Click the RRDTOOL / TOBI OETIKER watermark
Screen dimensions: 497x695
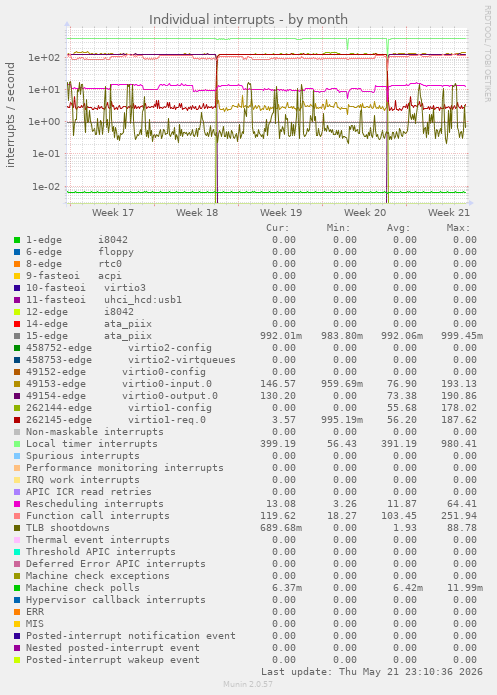(x=487, y=54)
